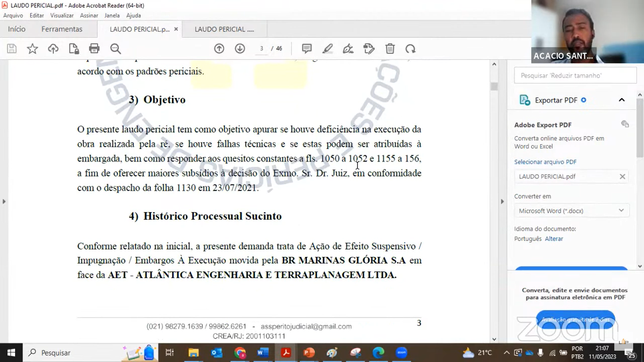Click the Print file icon
Screen dimensions: 644x362
[x=94, y=49]
